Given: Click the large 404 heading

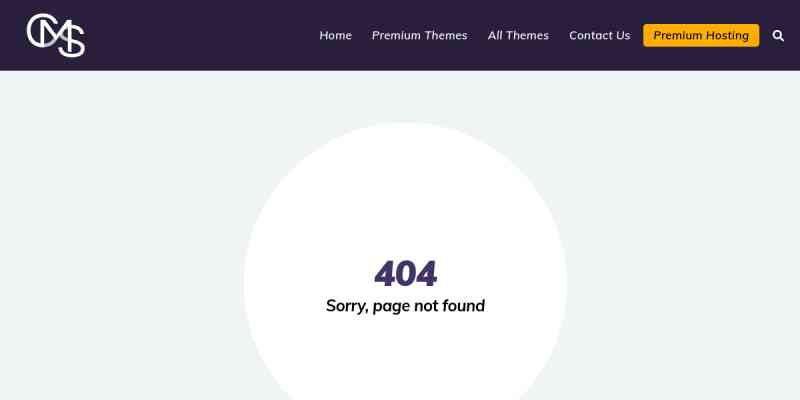Looking at the screenshot, I should pyautogui.click(x=406, y=273).
